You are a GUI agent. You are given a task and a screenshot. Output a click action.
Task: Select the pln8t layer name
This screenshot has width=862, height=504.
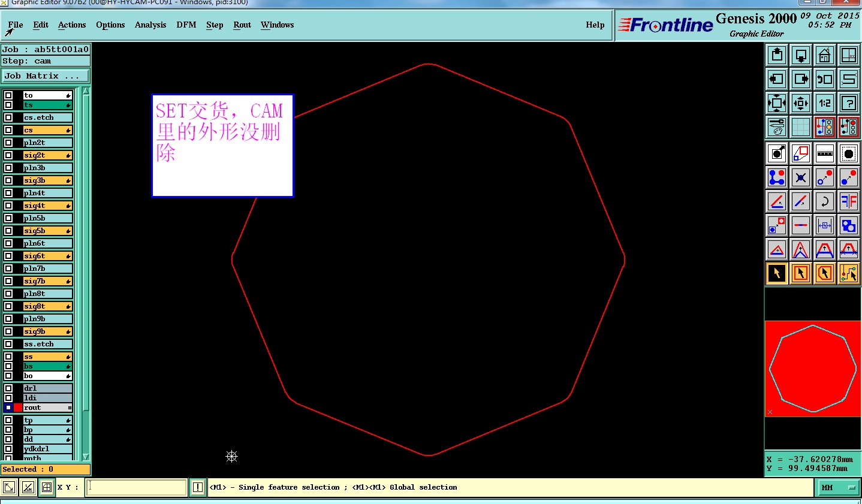(47, 294)
